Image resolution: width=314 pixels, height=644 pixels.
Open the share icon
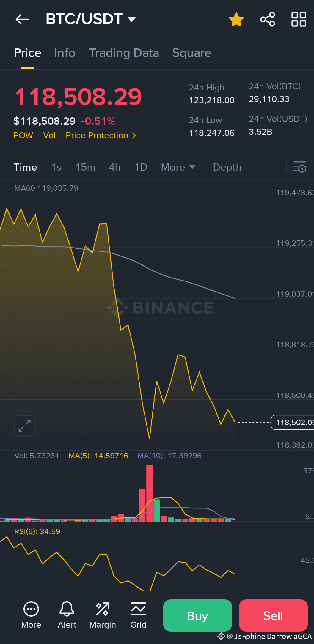coord(268,20)
